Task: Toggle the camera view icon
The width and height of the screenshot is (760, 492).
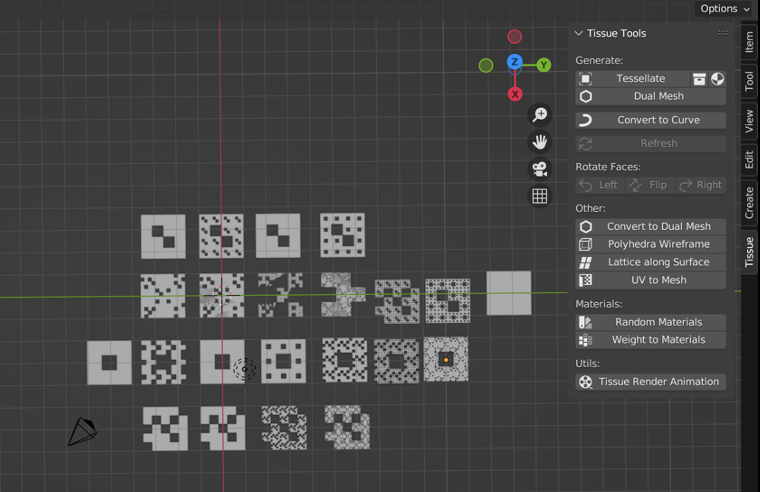Action: tap(539, 169)
